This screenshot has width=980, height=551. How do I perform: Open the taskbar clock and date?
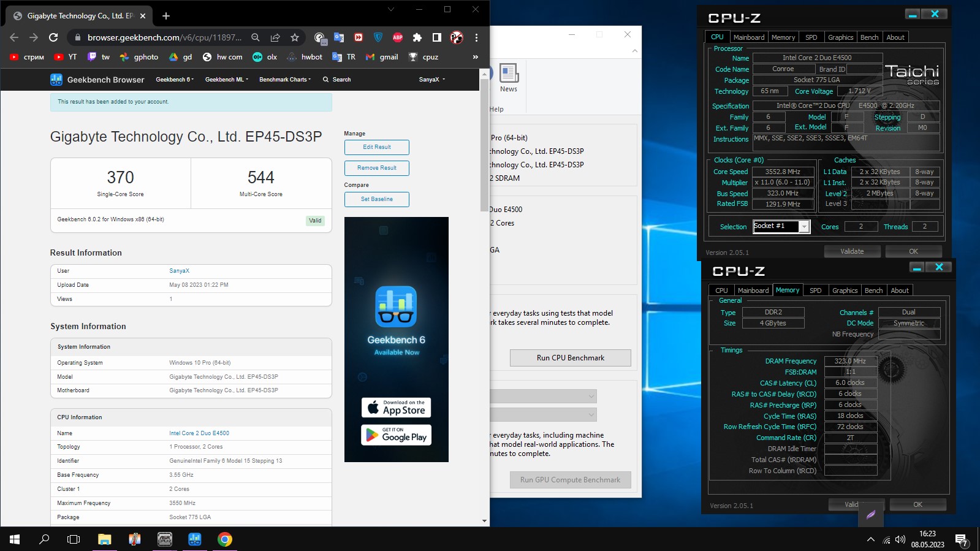coord(927,539)
